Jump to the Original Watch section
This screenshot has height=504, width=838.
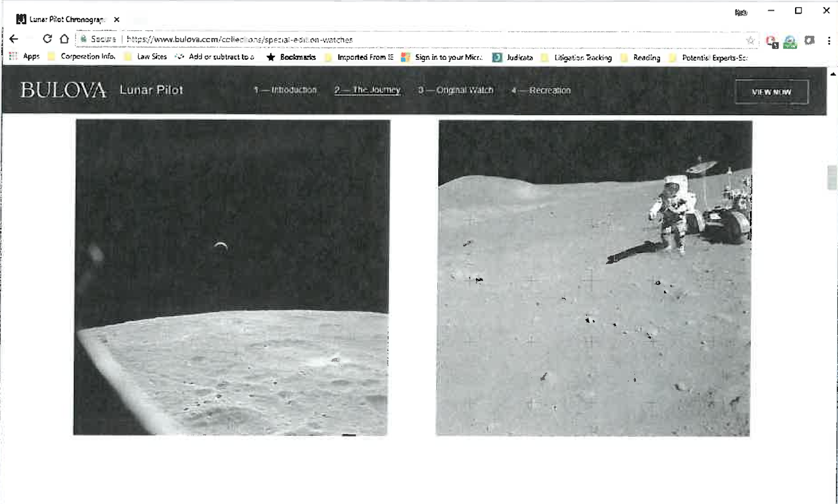coord(456,90)
